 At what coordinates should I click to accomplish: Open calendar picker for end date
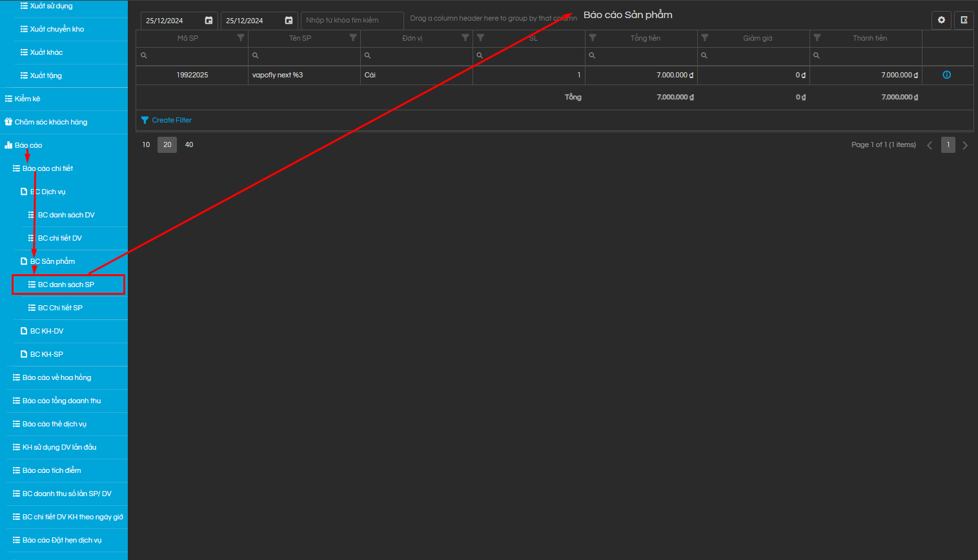click(x=289, y=21)
